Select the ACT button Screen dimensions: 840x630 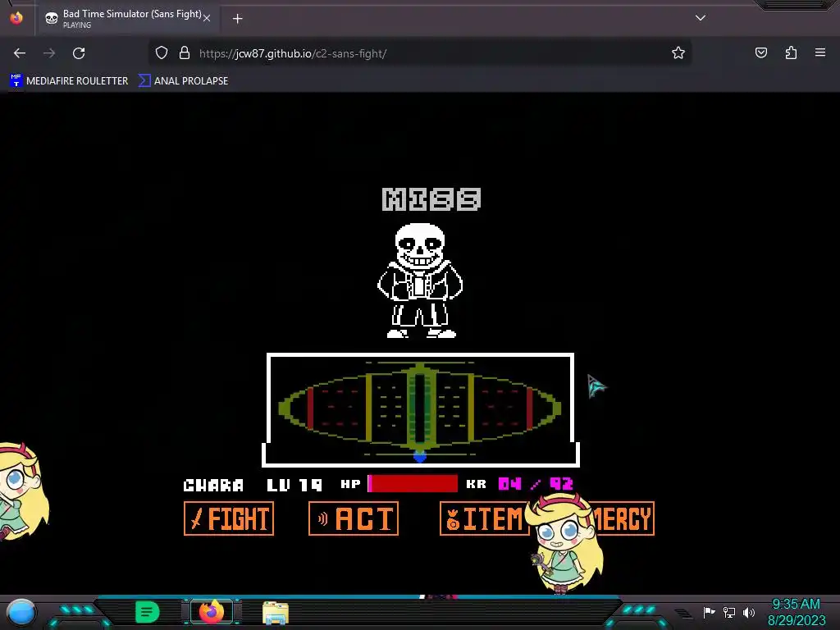tap(354, 518)
